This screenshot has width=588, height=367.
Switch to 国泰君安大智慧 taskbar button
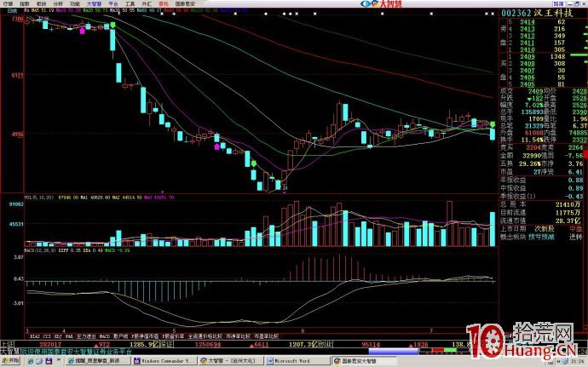point(364,361)
